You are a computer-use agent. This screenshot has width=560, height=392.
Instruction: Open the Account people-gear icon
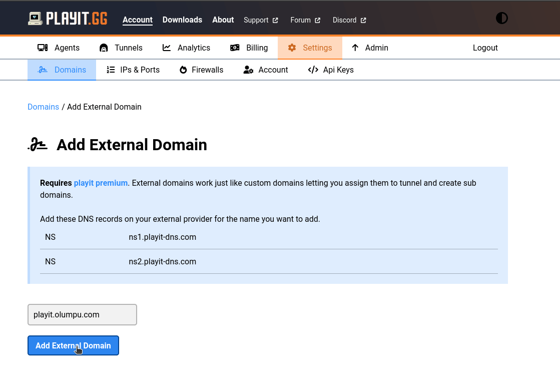point(248,70)
